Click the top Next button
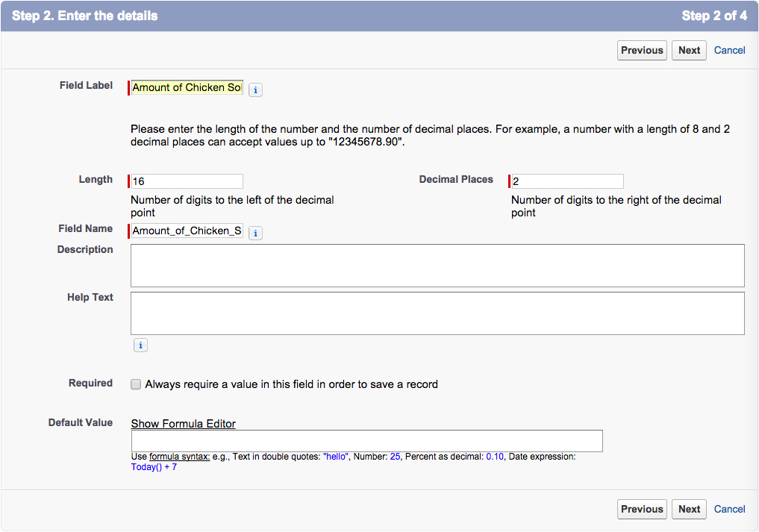Viewport: 759px width, 532px height. click(x=689, y=50)
